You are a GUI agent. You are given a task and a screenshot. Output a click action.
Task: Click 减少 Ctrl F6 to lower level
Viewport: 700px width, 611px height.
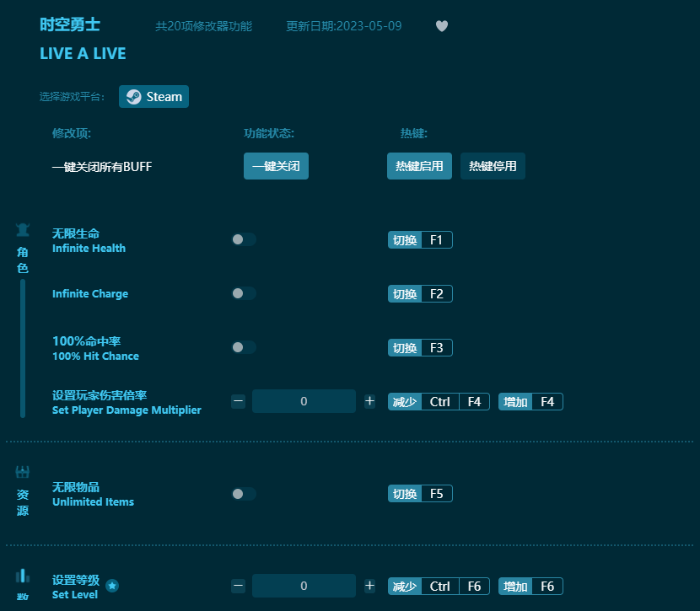[x=439, y=586]
